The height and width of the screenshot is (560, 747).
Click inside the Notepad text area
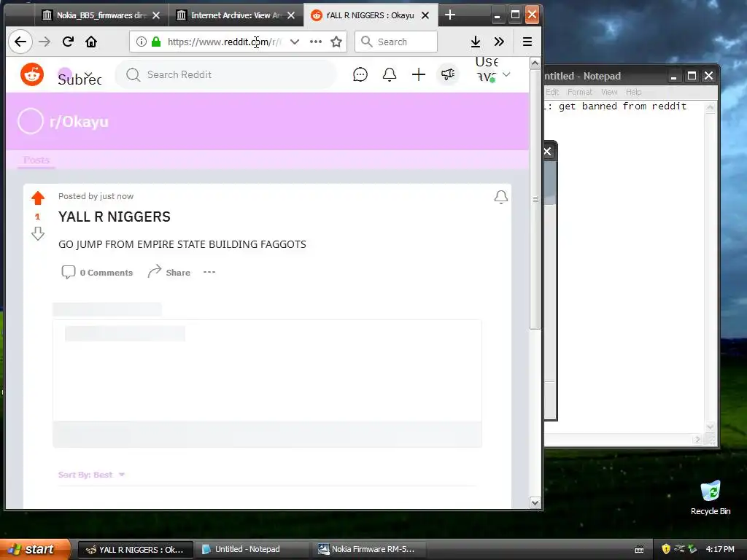pyautogui.click(x=624, y=267)
